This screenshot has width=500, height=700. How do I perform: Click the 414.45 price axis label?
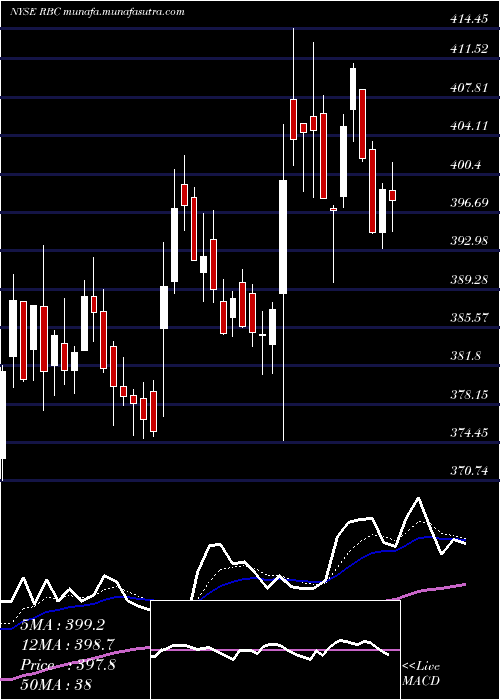point(469,19)
